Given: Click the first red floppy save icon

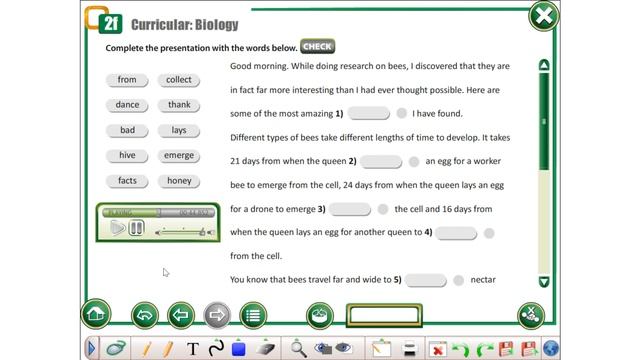Looking at the screenshot, I should point(506,349).
